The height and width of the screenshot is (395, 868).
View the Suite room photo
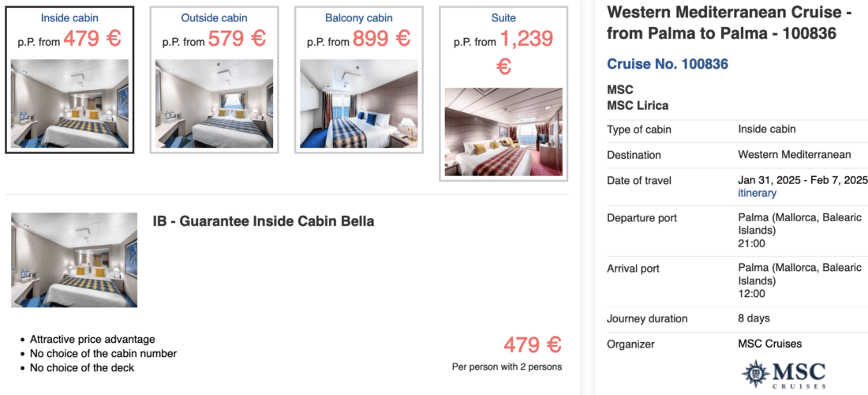[x=503, y=131]
